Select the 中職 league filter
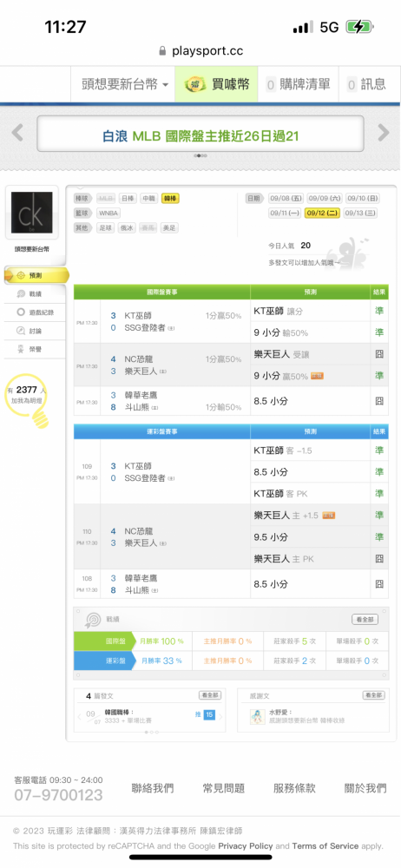The image size is (401, 868). point(148,198)
